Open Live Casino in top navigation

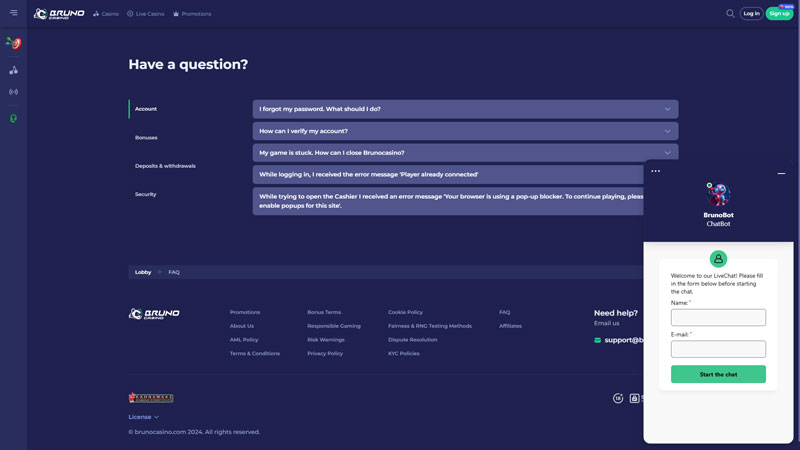click(x=146, y=14)
